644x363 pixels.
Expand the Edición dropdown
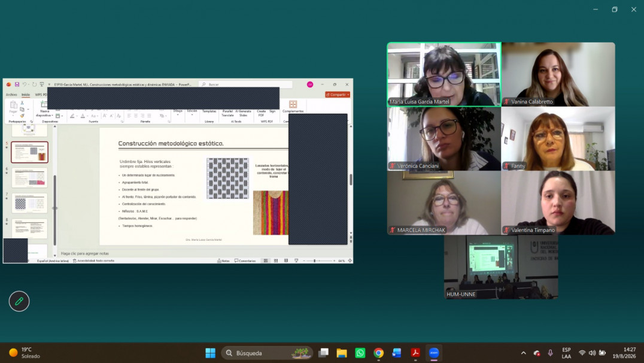[x=192, y=115]
